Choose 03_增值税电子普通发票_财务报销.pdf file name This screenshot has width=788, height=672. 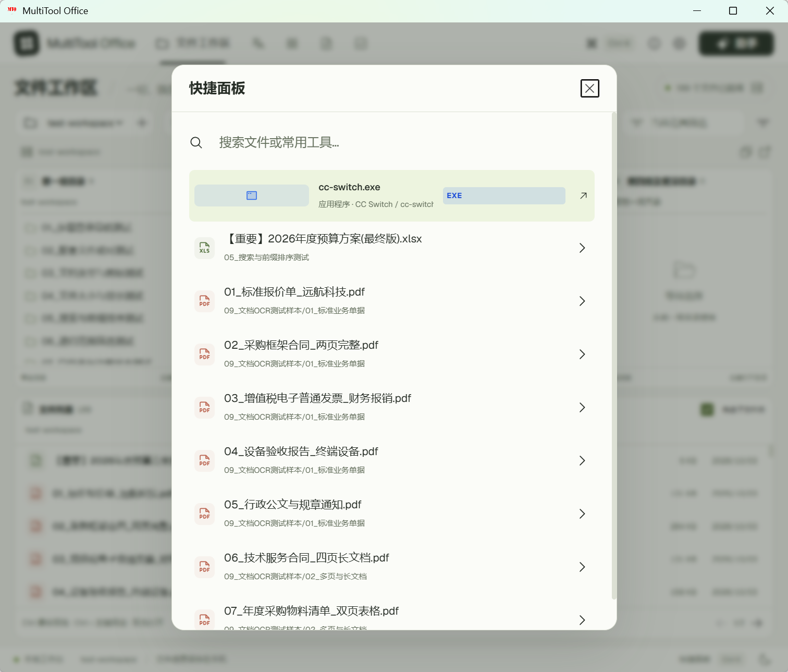tap(317, 398)
